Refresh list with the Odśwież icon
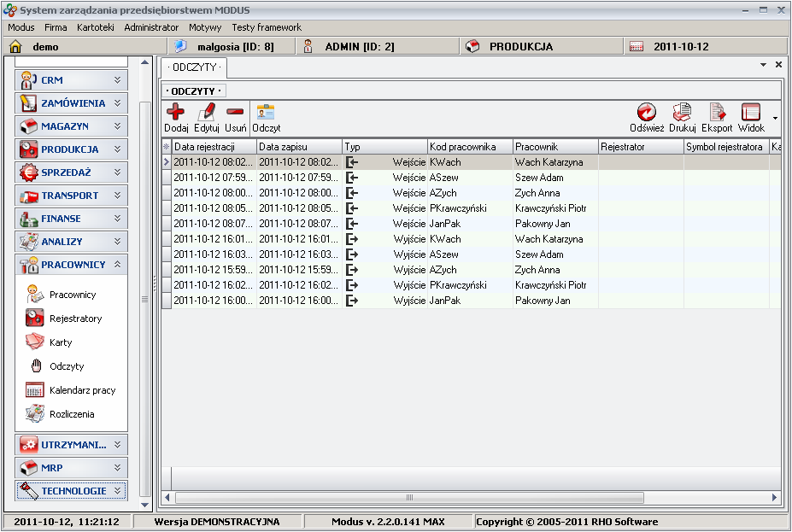The image size is (792, 532). pos(647,112)
